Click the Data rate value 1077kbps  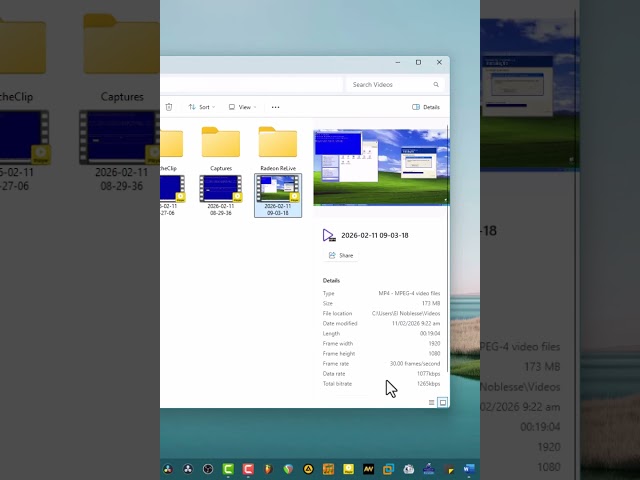pyautogui.click(x=429, y=373)
